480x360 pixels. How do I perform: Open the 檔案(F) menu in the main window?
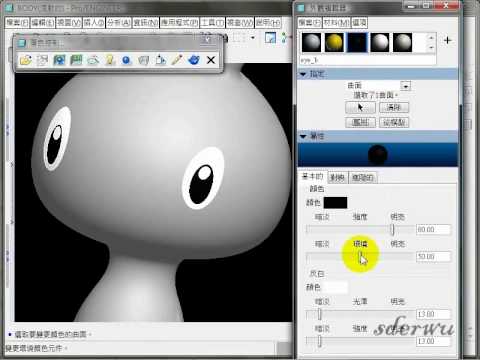(x=18, y=23)
